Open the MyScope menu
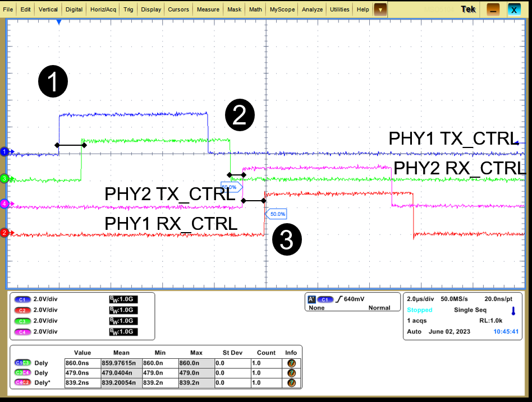The width and height of the screenshot is (532, 402). [x=282, y=9]
